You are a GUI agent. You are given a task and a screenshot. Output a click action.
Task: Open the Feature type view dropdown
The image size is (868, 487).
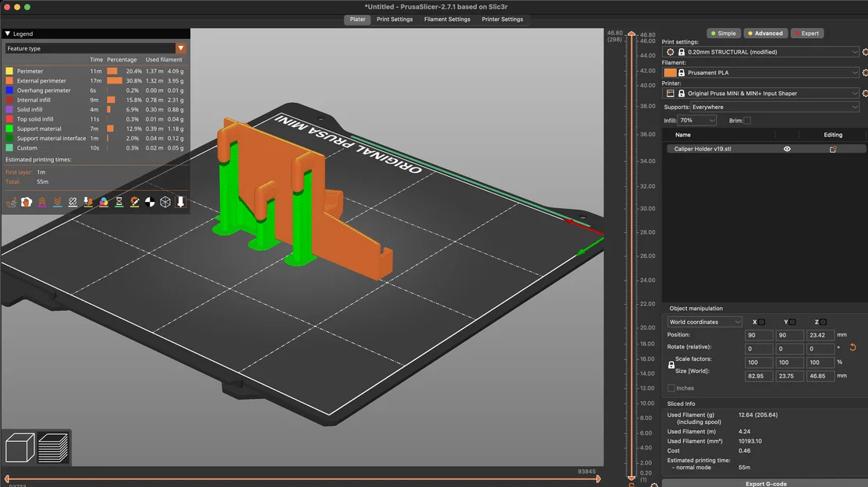point(95,48)
